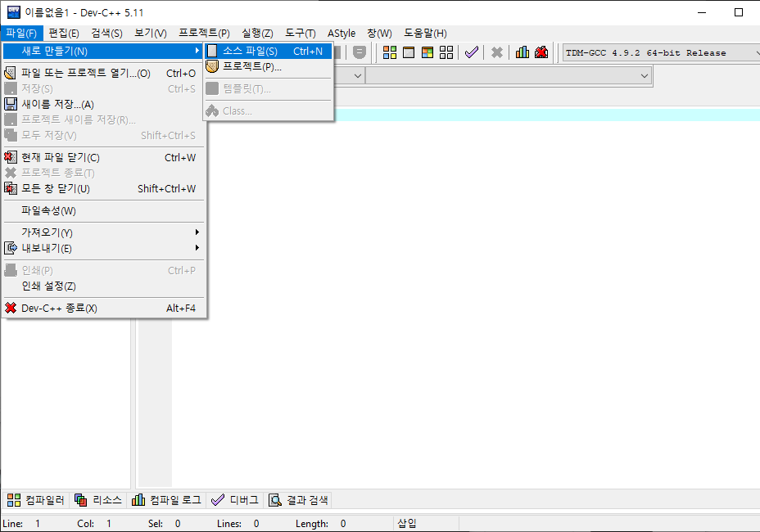Screen dimensions: 760x532
Task: Open the 프로젝트(P) menu in menu bar
Action: (204, 33)
